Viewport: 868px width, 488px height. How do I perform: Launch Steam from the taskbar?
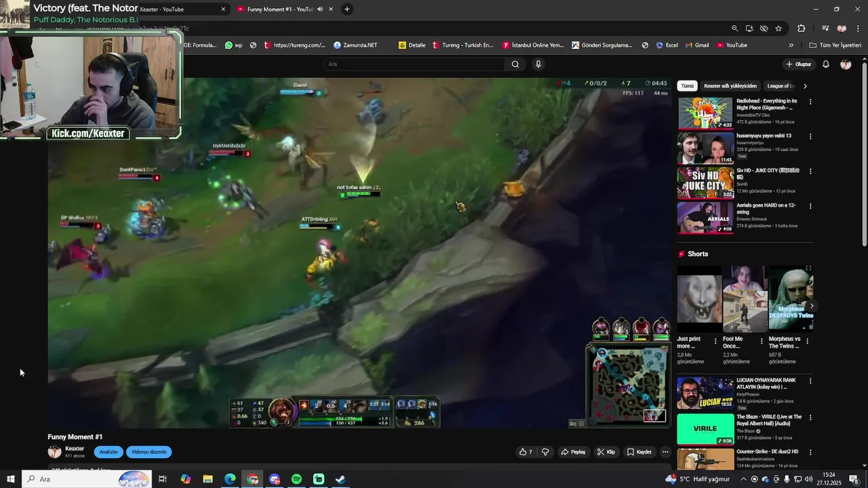pos(341,479)
